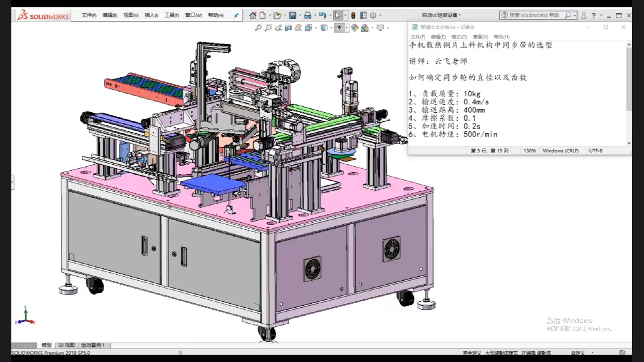Screen dimensions: 644x362
Task: Open the Select tool dropdown arrow
Action: 345,15
